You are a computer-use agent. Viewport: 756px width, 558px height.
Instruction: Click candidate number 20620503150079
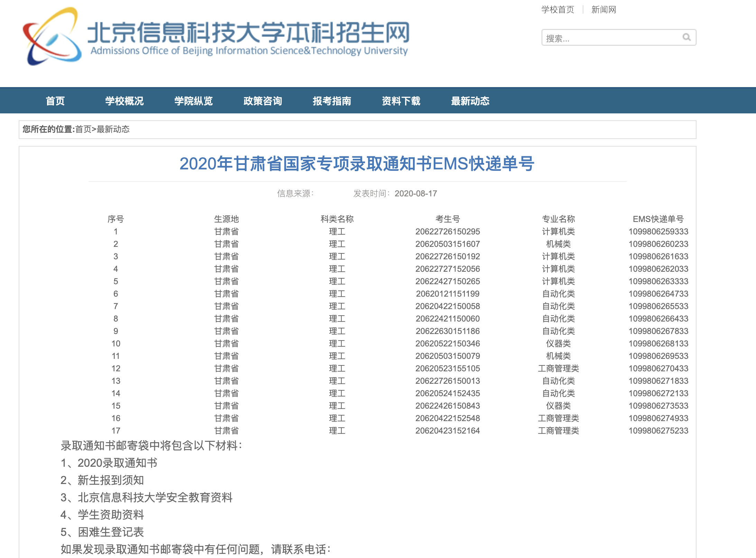pos(448,356)
